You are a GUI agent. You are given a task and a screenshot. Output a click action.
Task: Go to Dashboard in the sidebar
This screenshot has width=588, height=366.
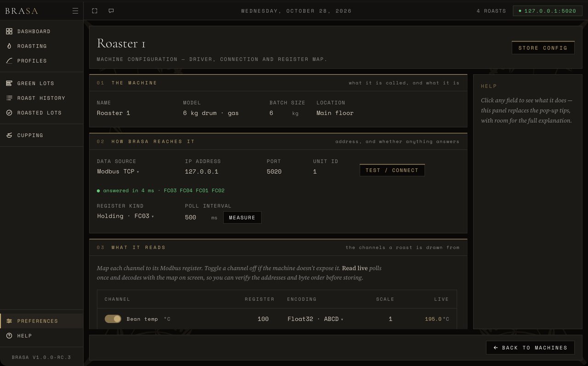pyautogui.click(x=41, y=31)
